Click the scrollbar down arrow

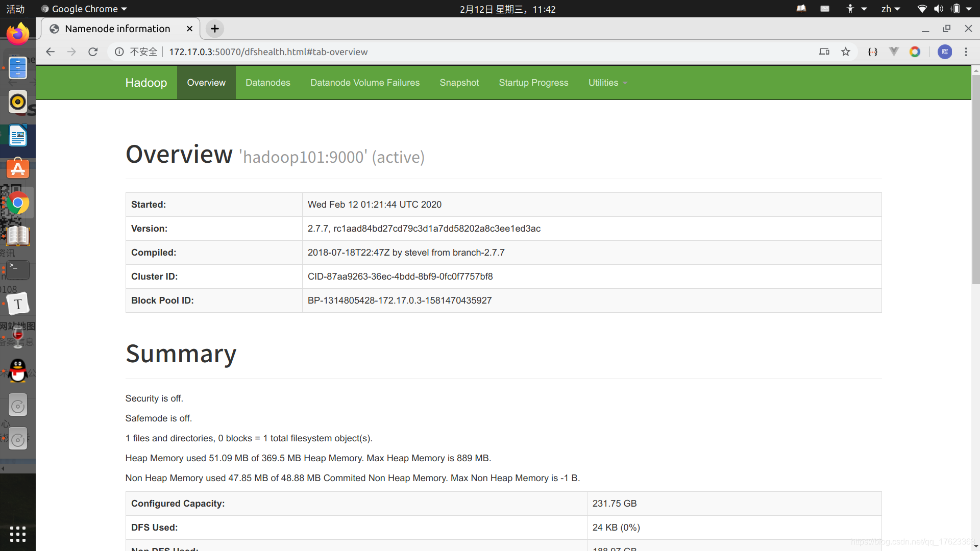(975, 546)
